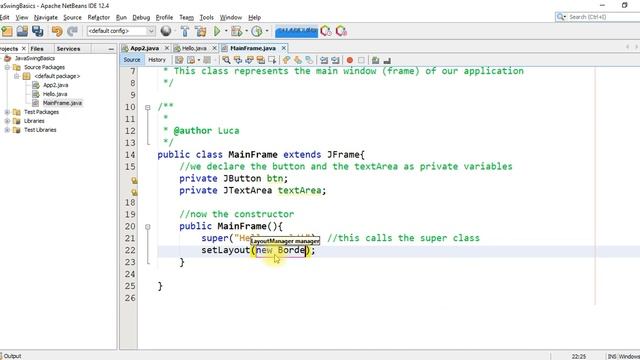The width and height of the screenshot is (640, 360).
Task: Open the Team menu
Action: (187, 18)
